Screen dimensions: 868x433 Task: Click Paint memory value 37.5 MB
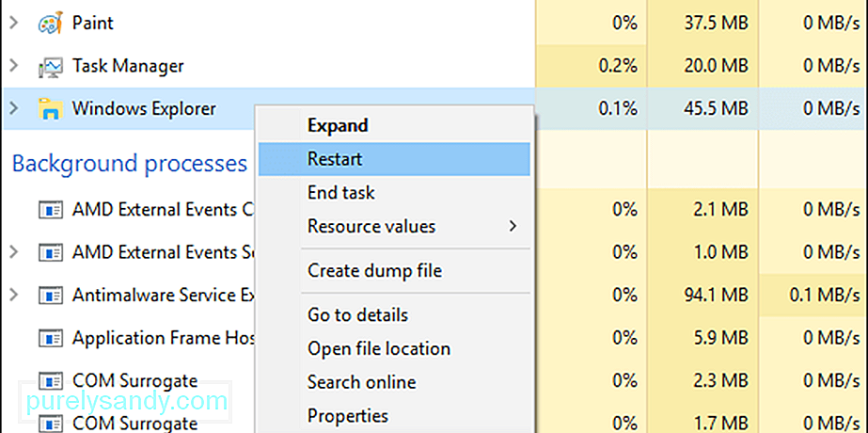716,24
